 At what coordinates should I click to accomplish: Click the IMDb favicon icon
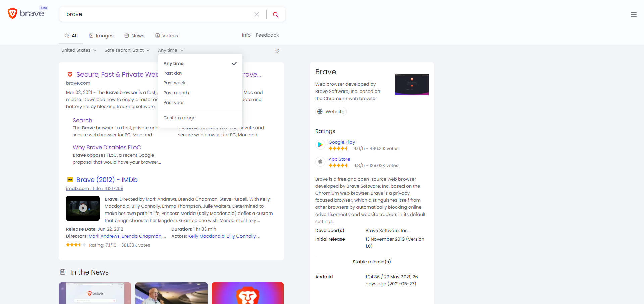(x=70, y=180)
